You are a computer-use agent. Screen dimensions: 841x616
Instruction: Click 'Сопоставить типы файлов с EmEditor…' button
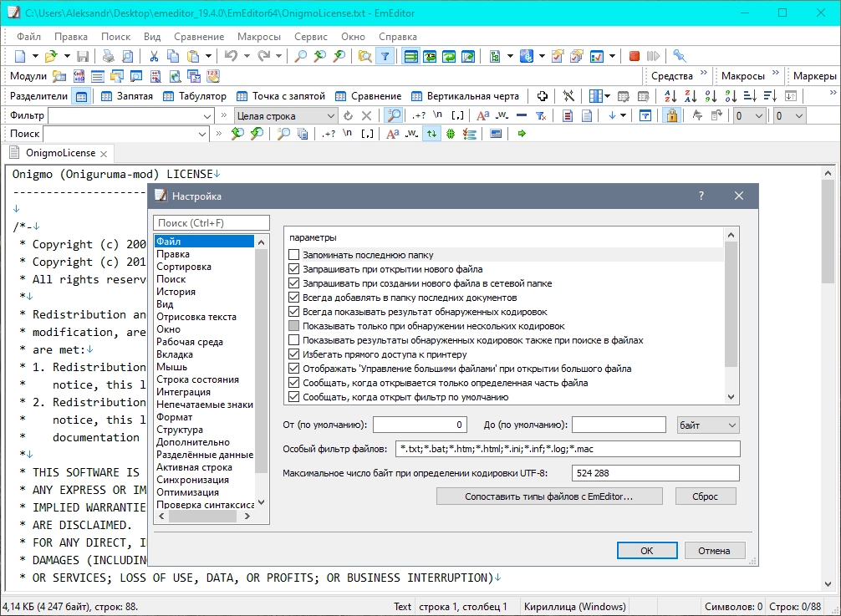tap(549, 496)
